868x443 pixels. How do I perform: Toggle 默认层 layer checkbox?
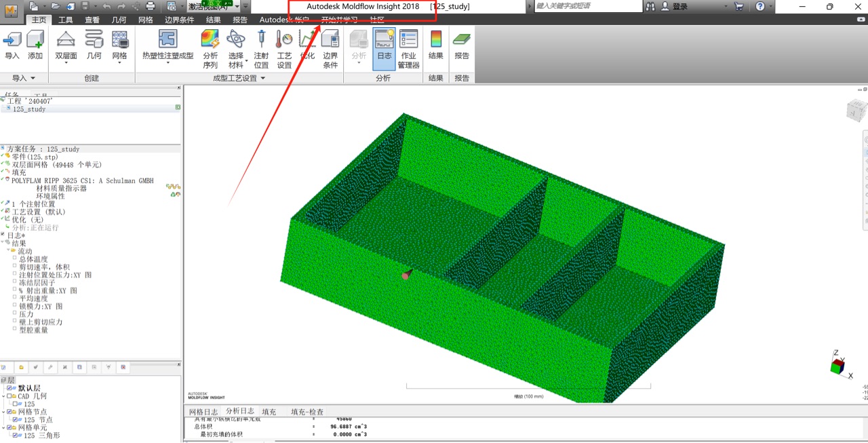click(9, 388)
